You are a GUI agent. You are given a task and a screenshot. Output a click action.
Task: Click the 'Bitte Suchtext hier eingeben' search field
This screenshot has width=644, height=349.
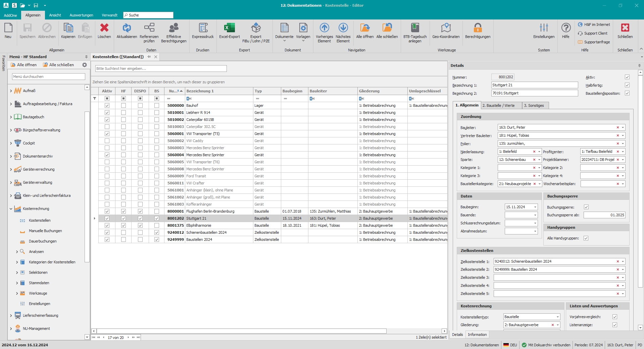(x=161, y=69)
